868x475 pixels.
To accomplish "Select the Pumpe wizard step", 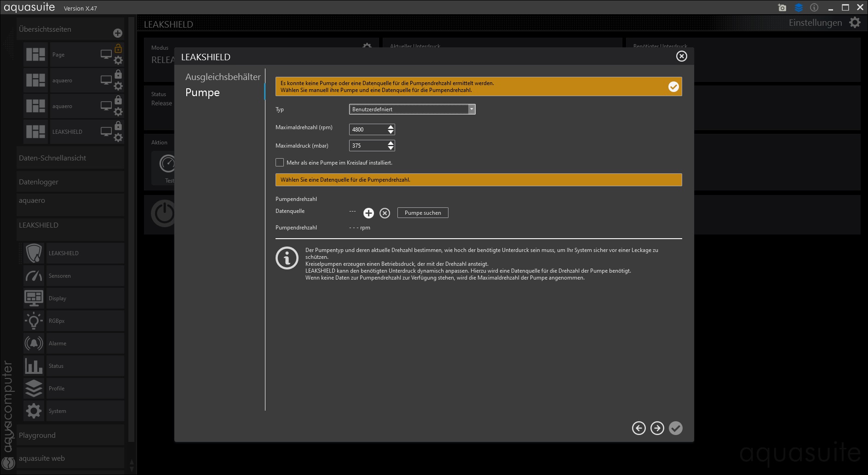I will (202, 92).
